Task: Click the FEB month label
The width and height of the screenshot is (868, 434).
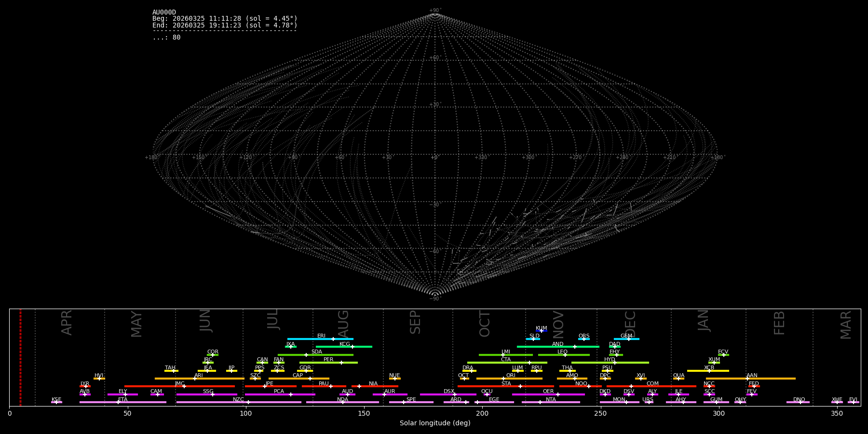Action: (x=779, y=323)
